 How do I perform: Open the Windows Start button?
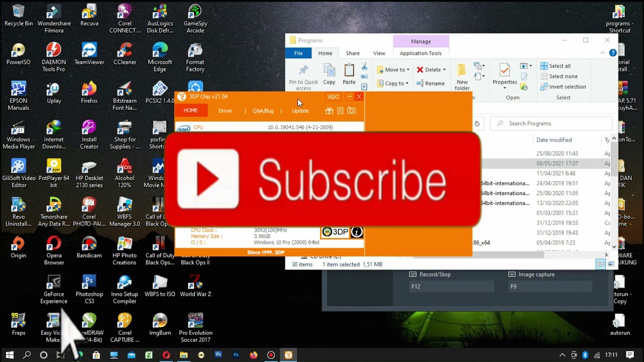[x=10, y=355]
